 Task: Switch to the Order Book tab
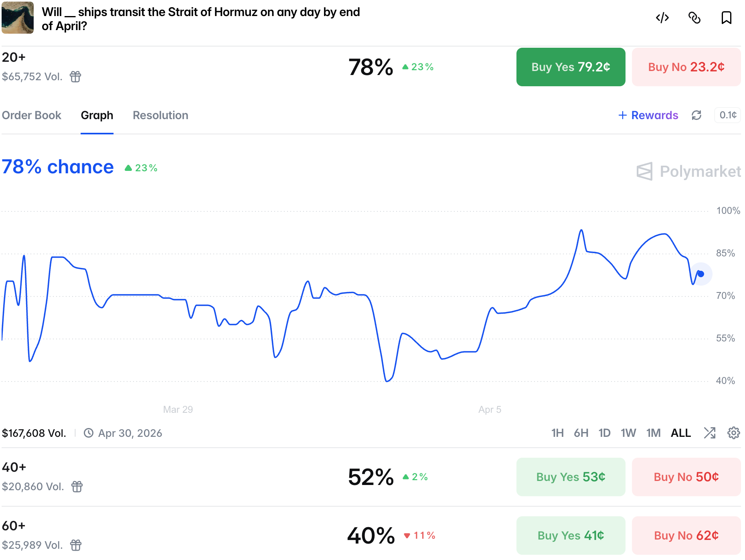(32, 116)
